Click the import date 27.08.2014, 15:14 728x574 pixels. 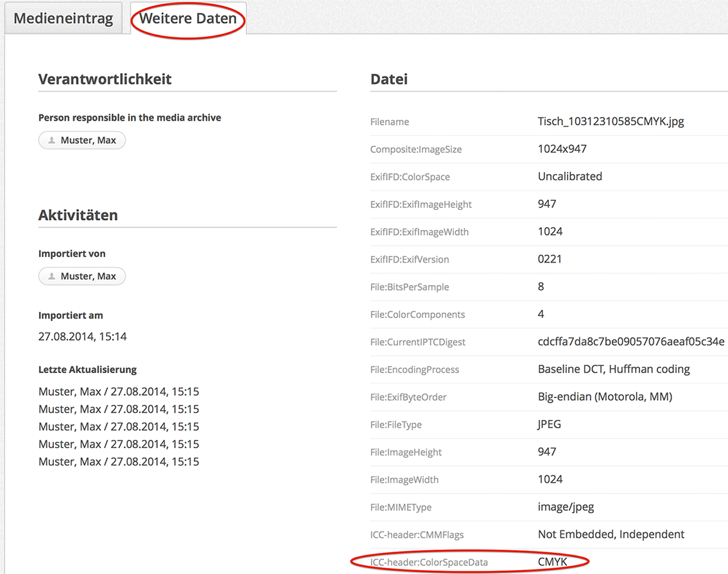82,336
